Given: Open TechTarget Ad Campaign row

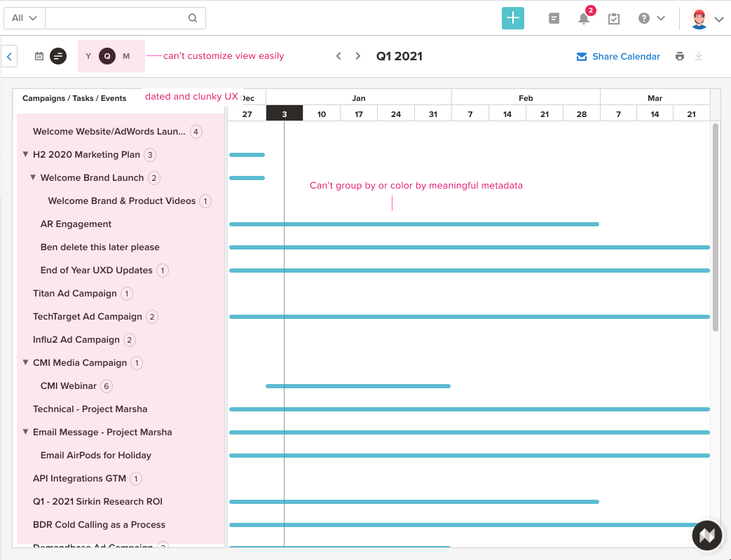Looking at the screenshot, I should (x=87, y=317).
